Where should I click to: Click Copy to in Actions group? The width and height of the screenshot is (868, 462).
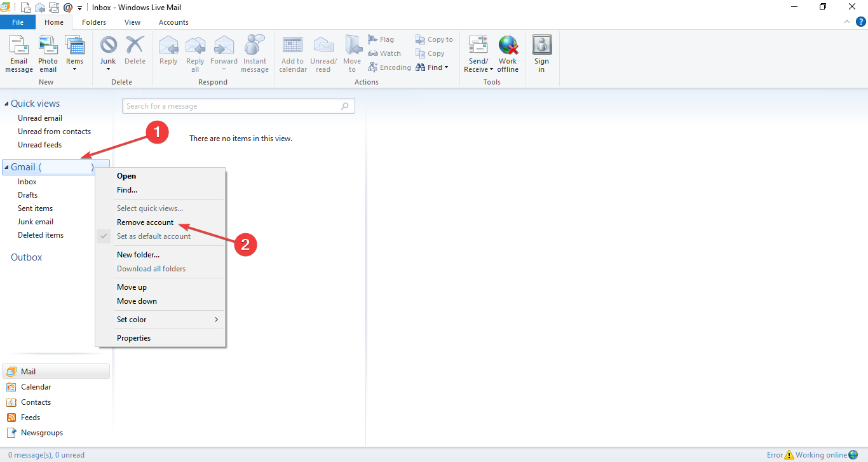[434, 39]
